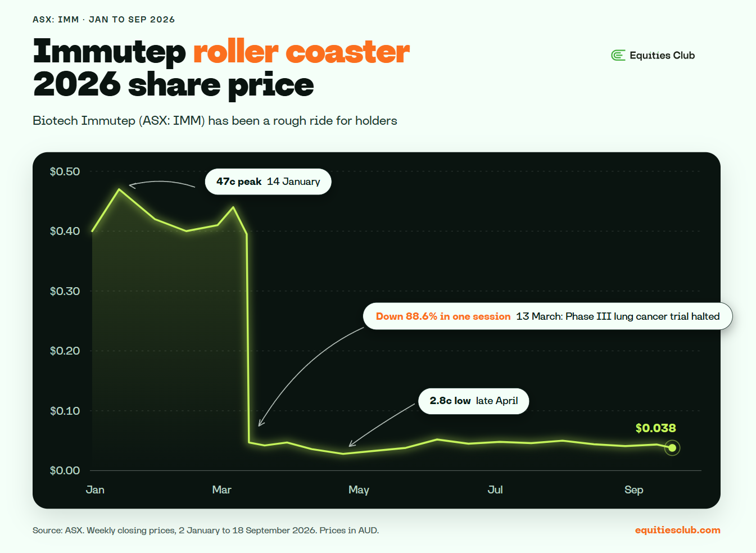Open the equitiesclub.com link

pyautogui.click(x=677, y=530)
